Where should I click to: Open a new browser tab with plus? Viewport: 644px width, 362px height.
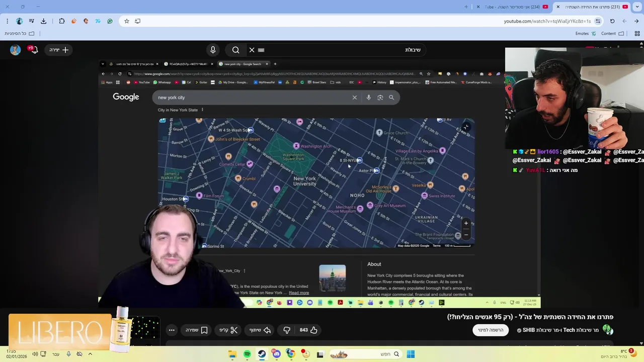pos(466,7)
